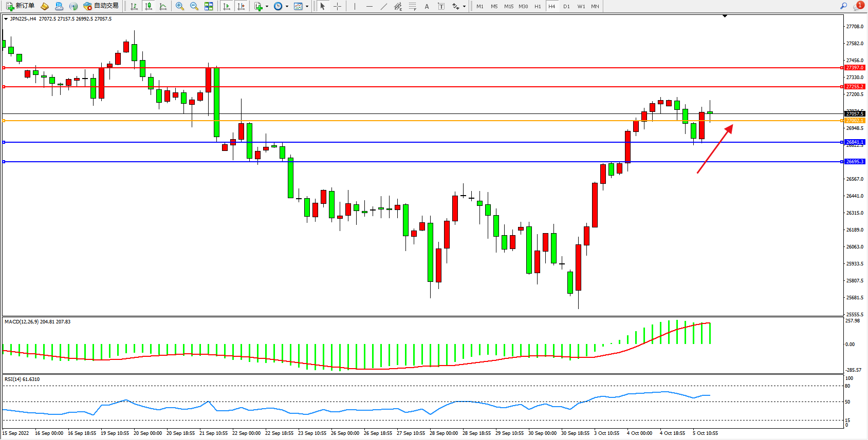868x440 pixels.
Task: Zoom out on the chart
Action: (194, 6)
